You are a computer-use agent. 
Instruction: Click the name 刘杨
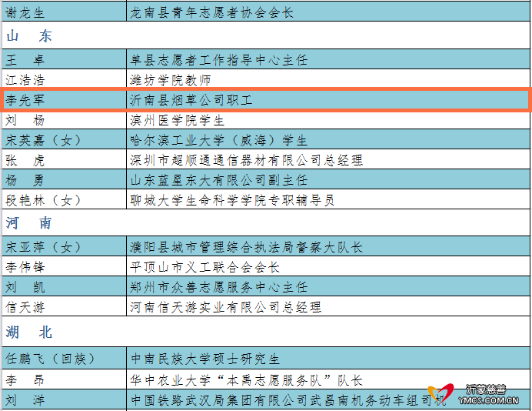point(25,120)
